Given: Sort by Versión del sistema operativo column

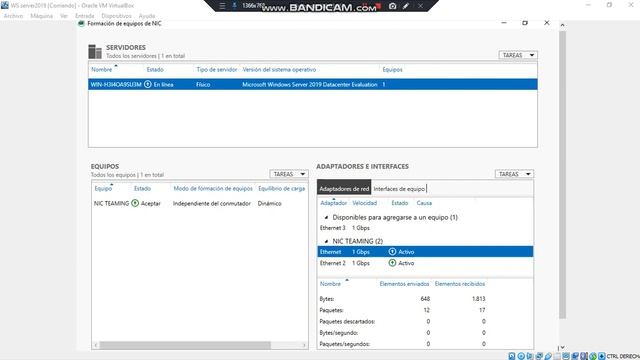Looking at the screenshot, I should point(279,69).
